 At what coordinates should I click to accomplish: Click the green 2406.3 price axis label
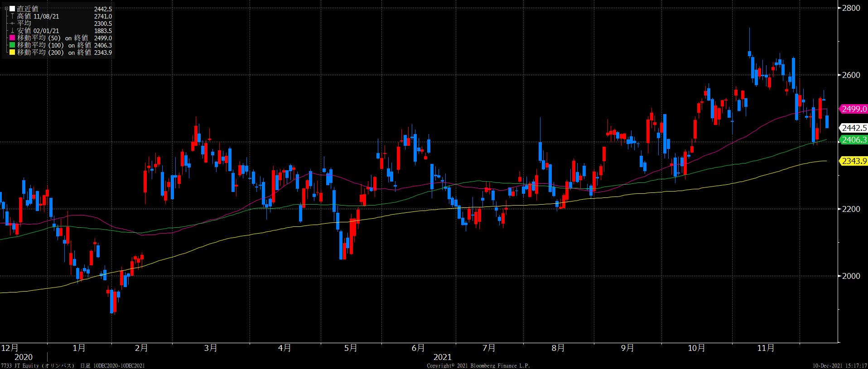click(x=854, y=140)
